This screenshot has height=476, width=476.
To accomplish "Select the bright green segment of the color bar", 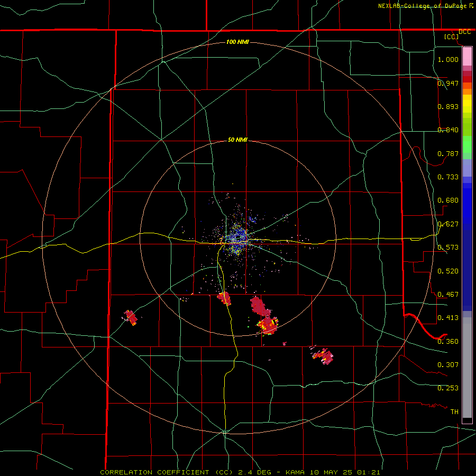I will pyautogui.click(x=467, y=144).
